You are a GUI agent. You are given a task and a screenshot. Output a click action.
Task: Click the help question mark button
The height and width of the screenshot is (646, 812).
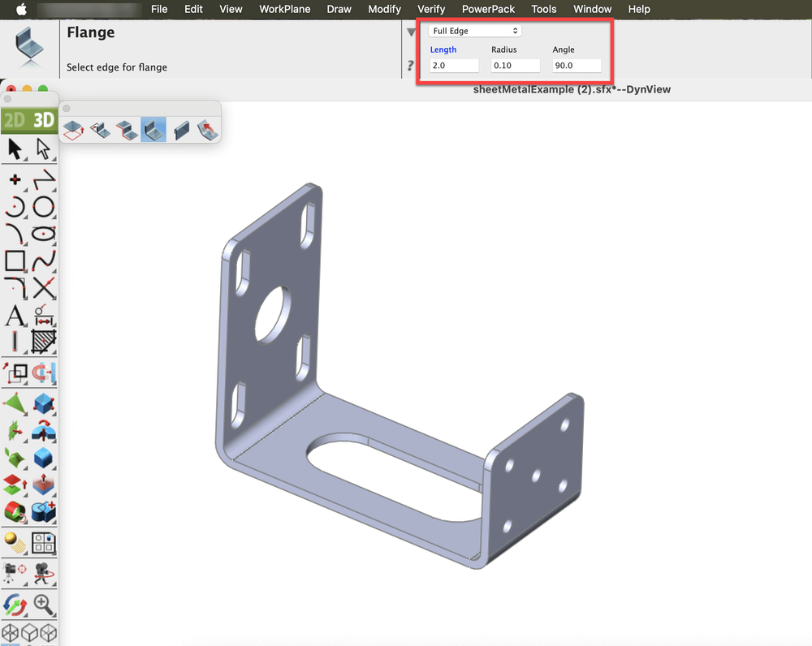(x=411, y=66)
